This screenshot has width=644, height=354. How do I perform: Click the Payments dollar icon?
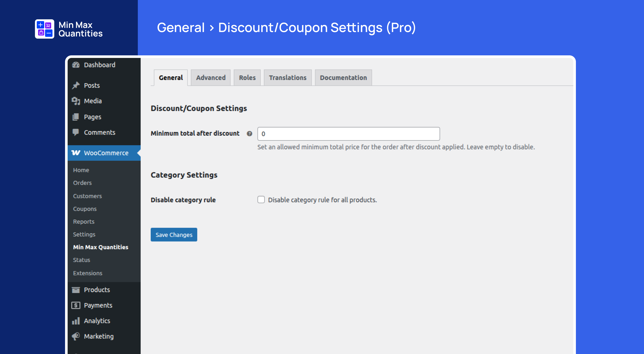(x=76, y=305)
